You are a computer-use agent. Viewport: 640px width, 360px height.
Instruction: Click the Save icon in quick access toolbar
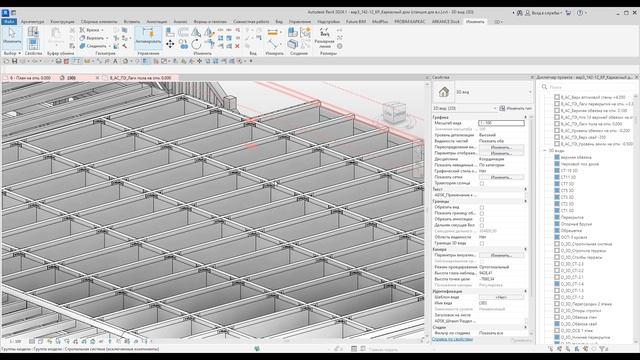(x=14, y=61)
